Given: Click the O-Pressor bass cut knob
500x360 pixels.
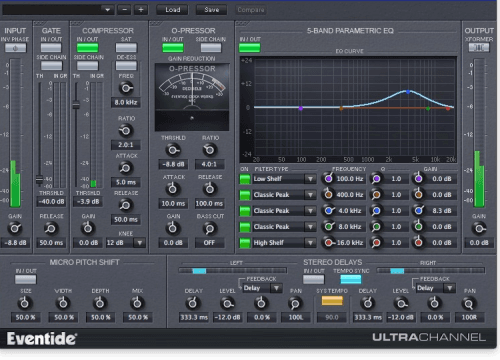Looking at the screenshot, I should pyautogui.click(x=210, y=229).
